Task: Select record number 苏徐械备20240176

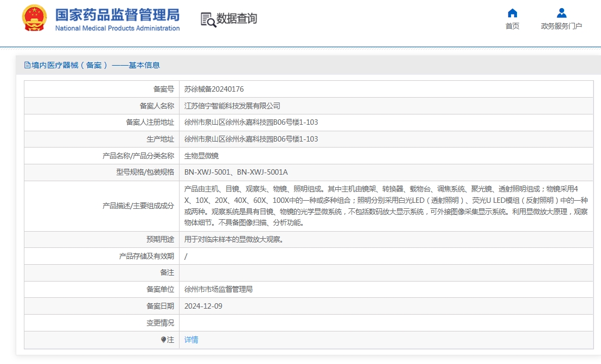Action: [x=214, y=90]
